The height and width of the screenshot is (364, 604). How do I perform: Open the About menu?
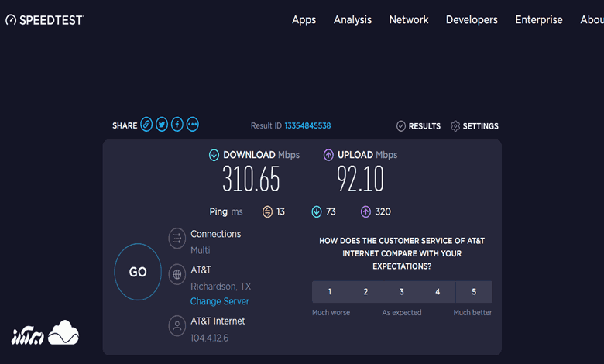(592, 20)
